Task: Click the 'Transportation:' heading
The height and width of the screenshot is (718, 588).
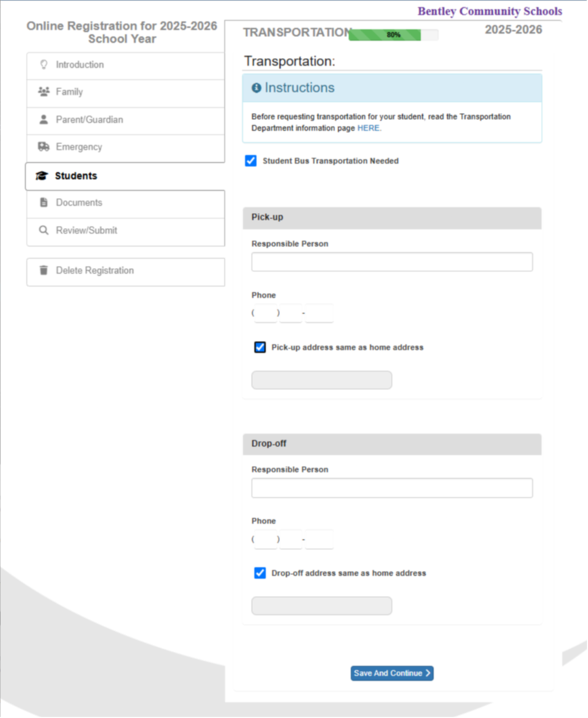Action: [x=289, y=61]
